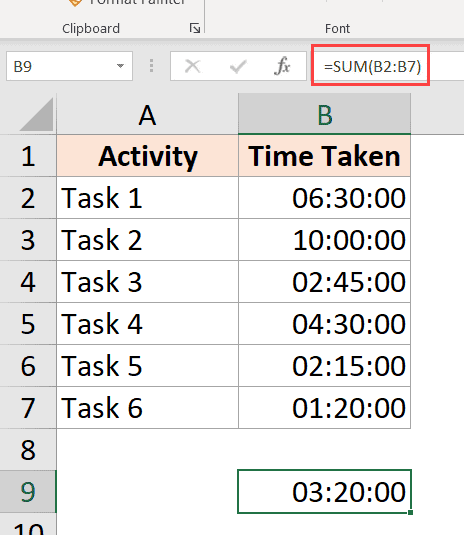Select column B header

coord(324,114)
